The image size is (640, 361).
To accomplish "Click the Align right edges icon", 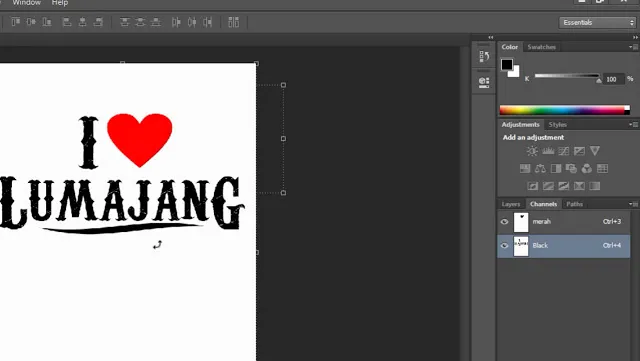I will click(98, 22).
